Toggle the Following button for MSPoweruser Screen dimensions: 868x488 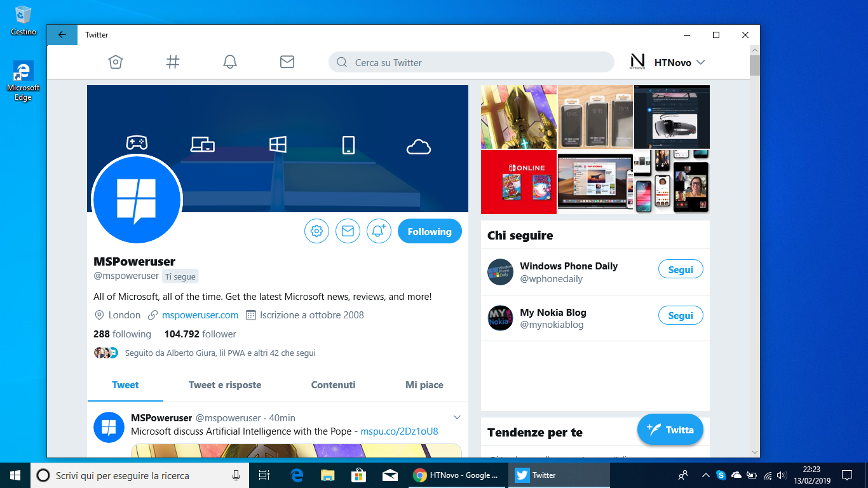coord(430,231)
